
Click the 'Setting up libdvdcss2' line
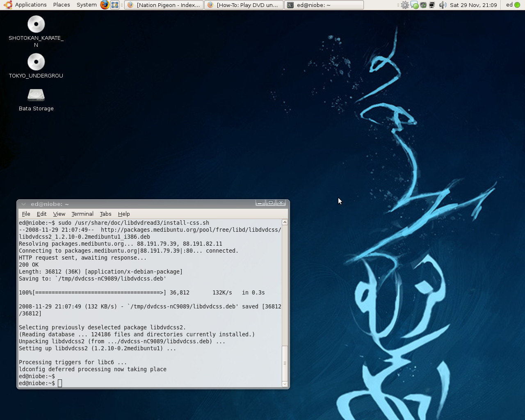(97, 348)
